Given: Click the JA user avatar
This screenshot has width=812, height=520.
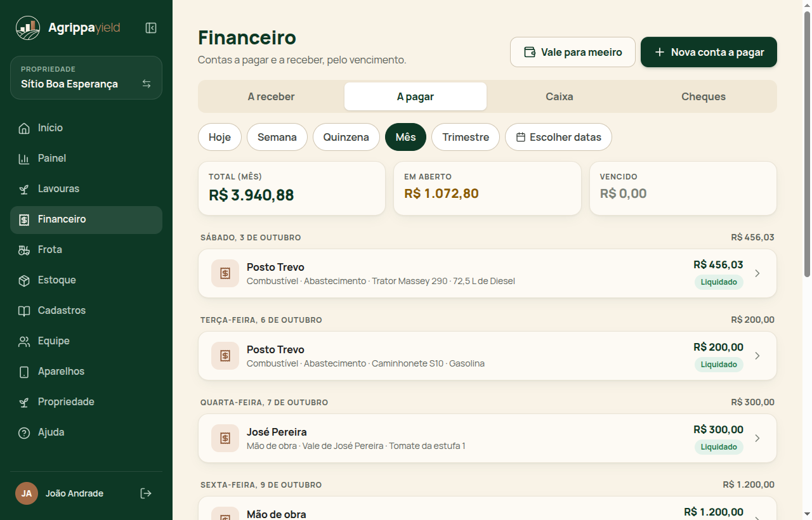Looking at the screenshot, I should [27, 493].
